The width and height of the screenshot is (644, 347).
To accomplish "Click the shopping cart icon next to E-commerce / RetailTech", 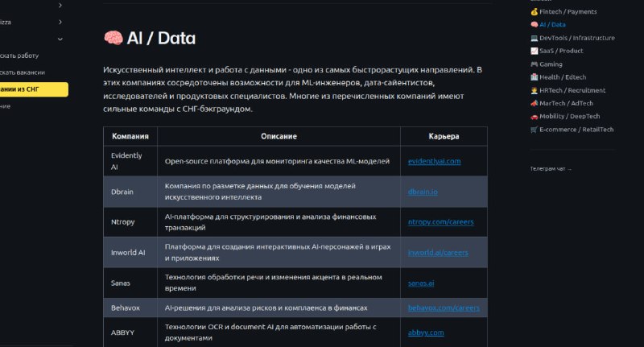I will (534, 130).
